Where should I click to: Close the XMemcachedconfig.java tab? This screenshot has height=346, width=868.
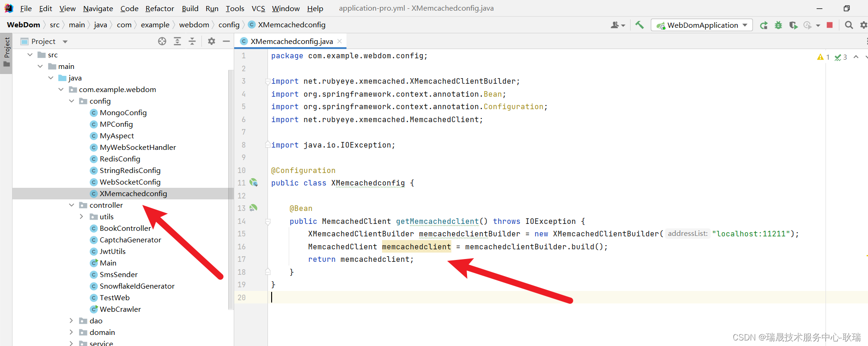340,41
